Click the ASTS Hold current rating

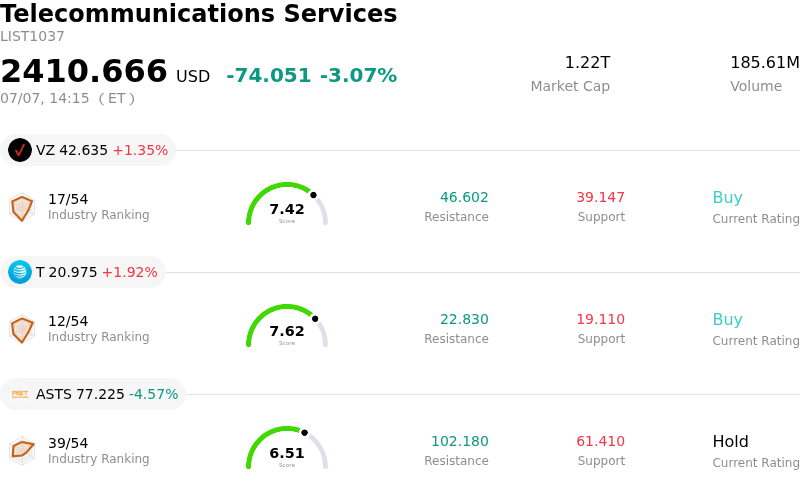pos(731,441)
